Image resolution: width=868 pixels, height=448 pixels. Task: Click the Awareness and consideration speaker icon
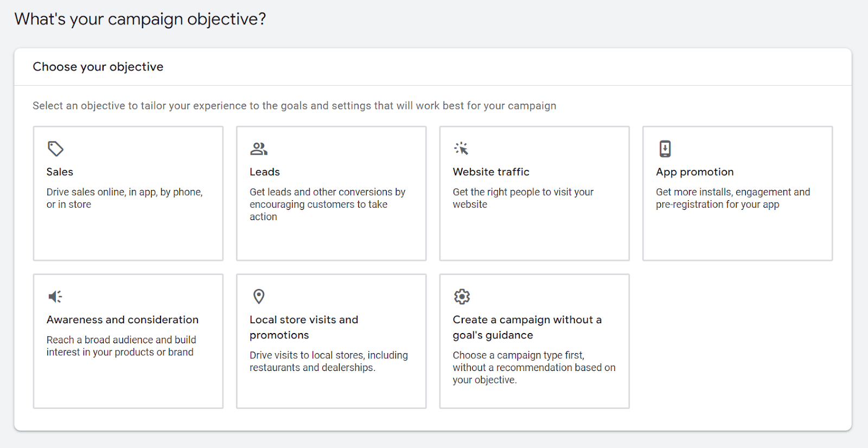click(54, 296)
